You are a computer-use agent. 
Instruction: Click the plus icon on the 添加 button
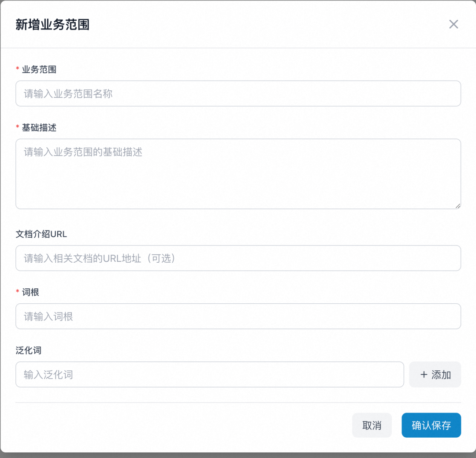click(423, 375)
